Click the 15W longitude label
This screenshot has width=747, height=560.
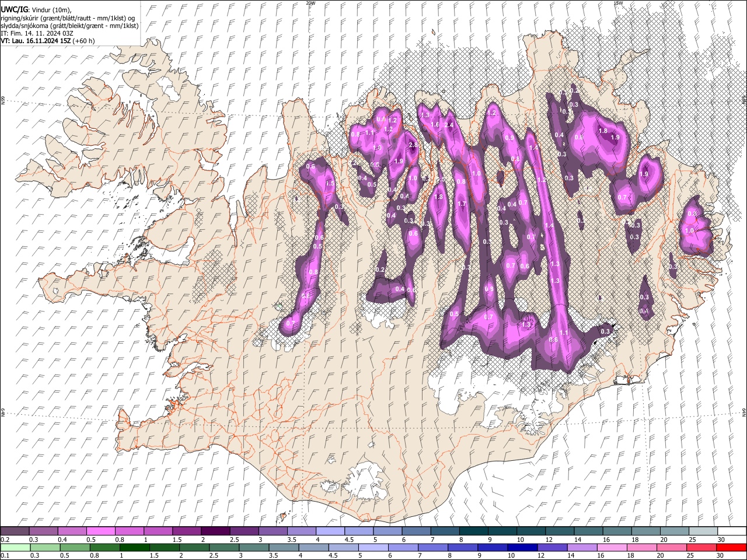(x=618, y=3)
